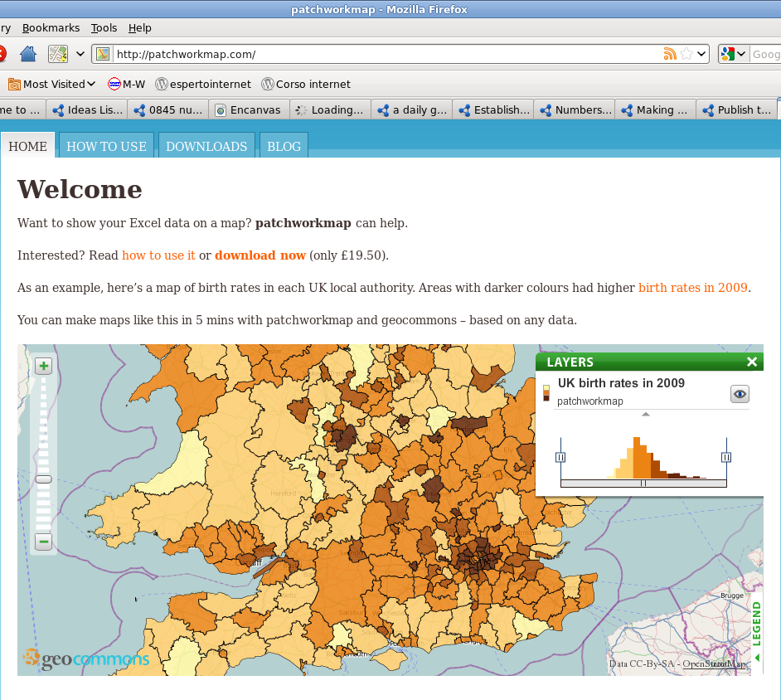Select the HOME navigation tab

(28, 145)
